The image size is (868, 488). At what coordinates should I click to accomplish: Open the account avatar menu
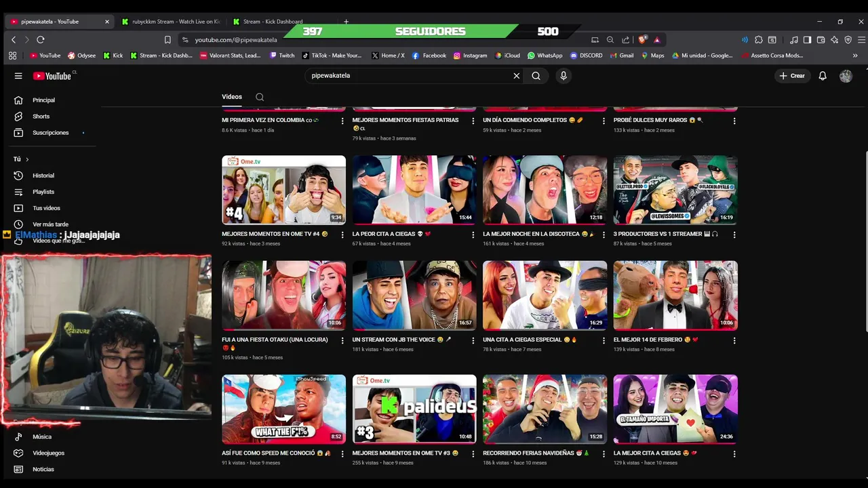(846, 76)
